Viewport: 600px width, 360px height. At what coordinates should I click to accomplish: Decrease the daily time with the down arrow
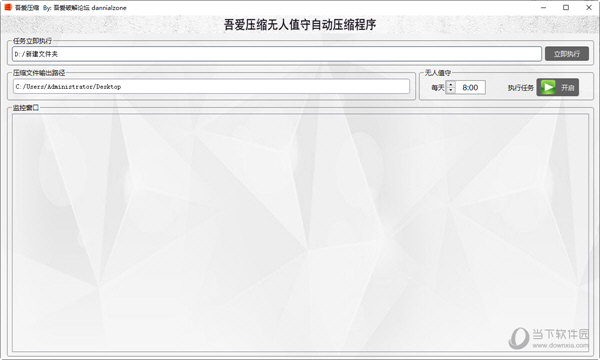(451, 90)
